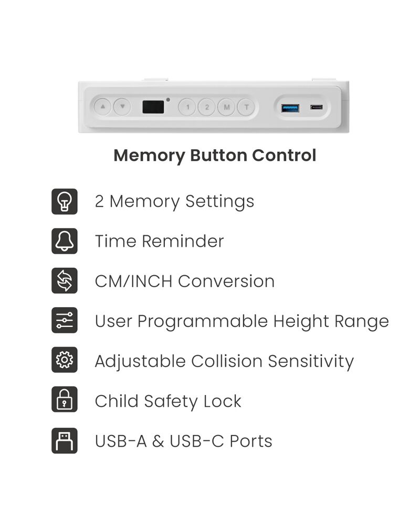The image size is (420, 519).
Task: Click the black LED display on the controller
Action: [153, 107]
